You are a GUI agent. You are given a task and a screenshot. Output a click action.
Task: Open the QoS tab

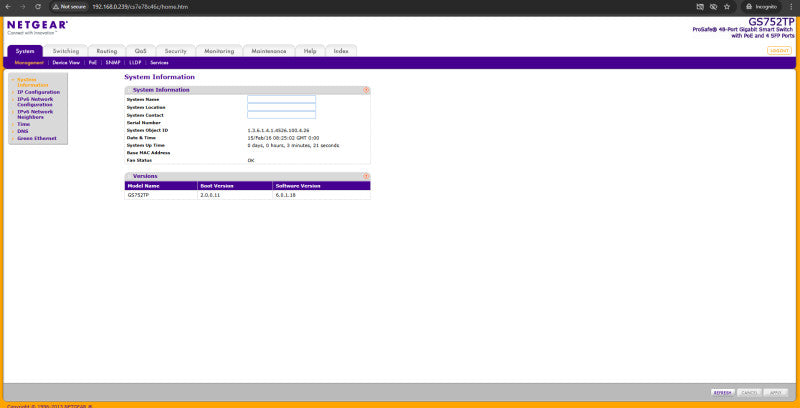pos(140,51)
